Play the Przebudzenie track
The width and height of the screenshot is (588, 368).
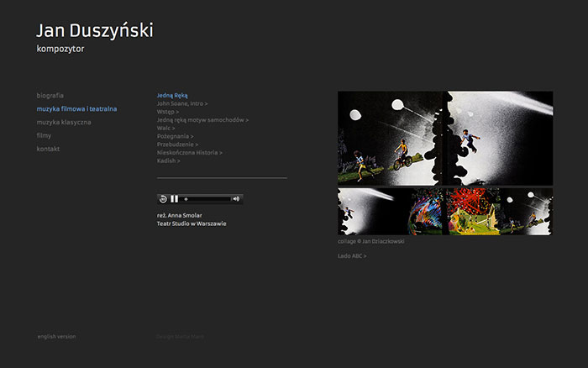177,145
